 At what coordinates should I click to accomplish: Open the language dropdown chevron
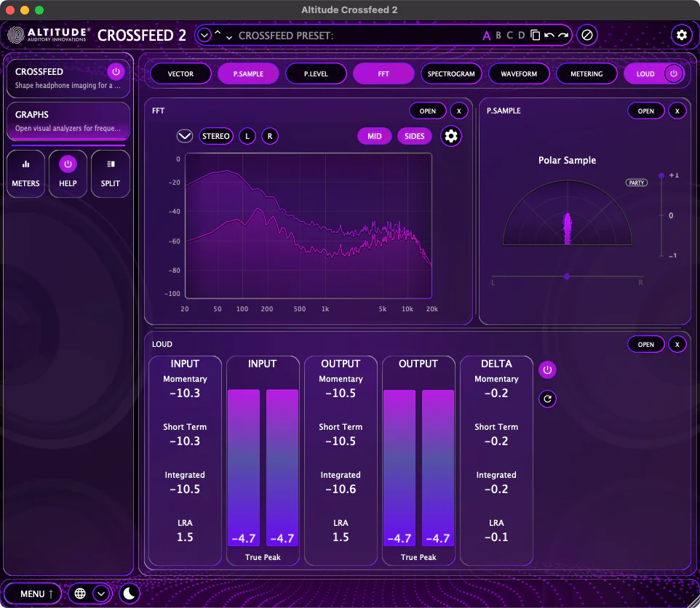[101, 593]
